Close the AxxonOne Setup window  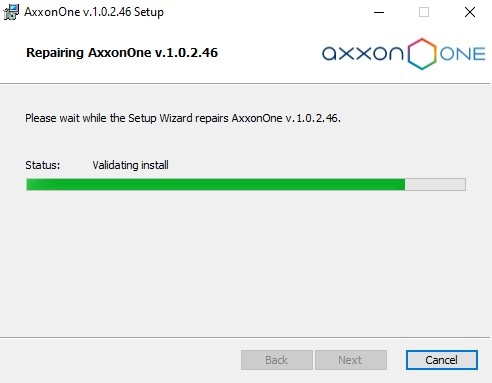coord(470,12)
